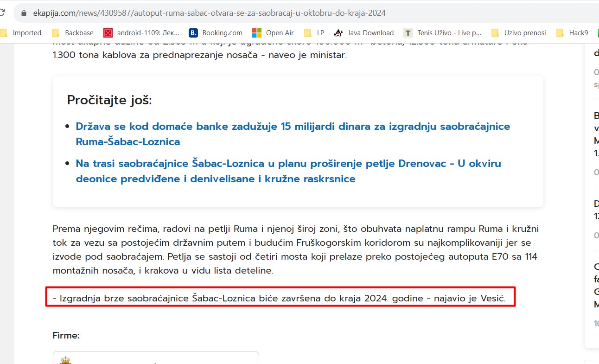Open the Booking.com bookmark
Viewport: 599px width, 364px height.
[216, 33]
